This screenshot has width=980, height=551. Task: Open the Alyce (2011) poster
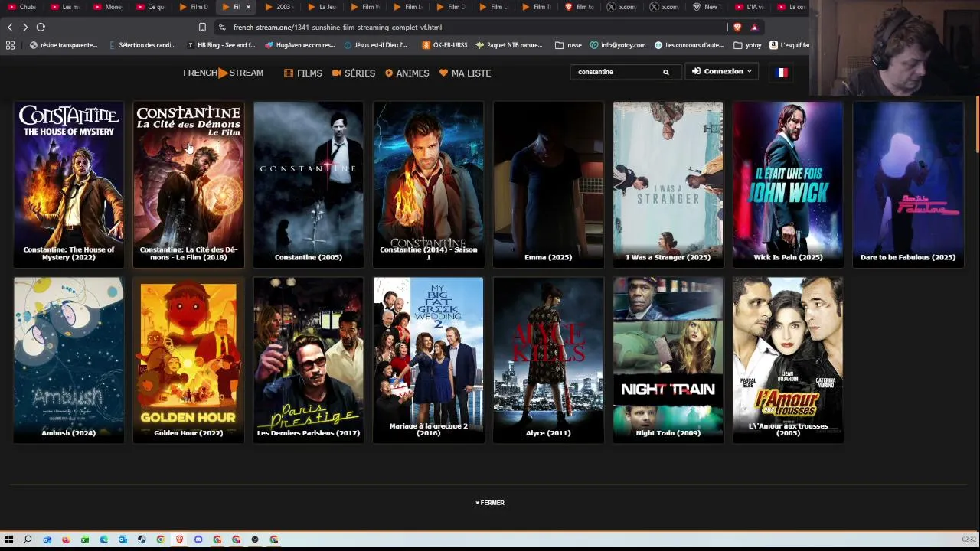point(548,360)
